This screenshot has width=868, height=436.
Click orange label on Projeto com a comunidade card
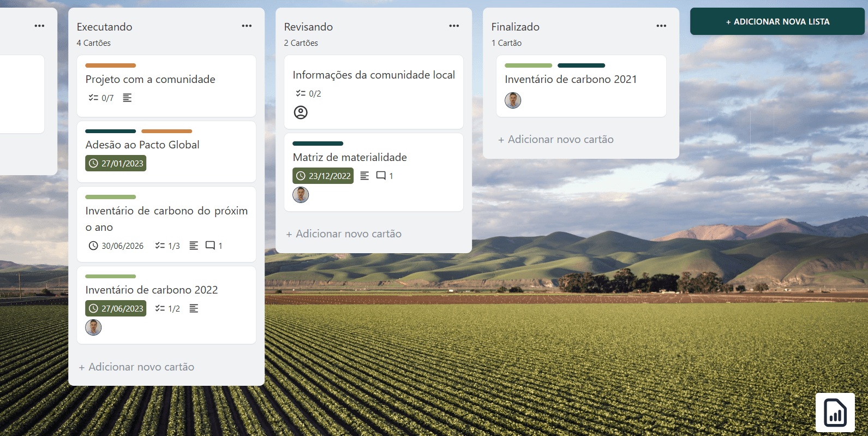click(110, 65)
